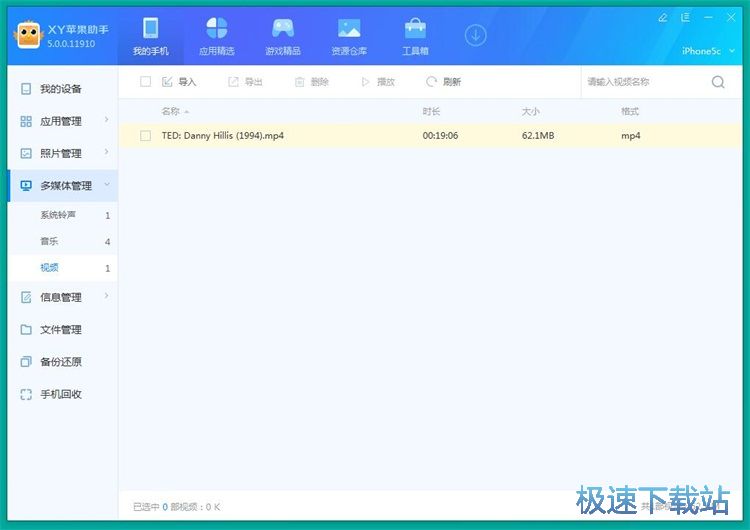Open the 音乐 sub-item
Image resolution: width=750 pixels, height=530 pixels.
[x=63, y=242]
